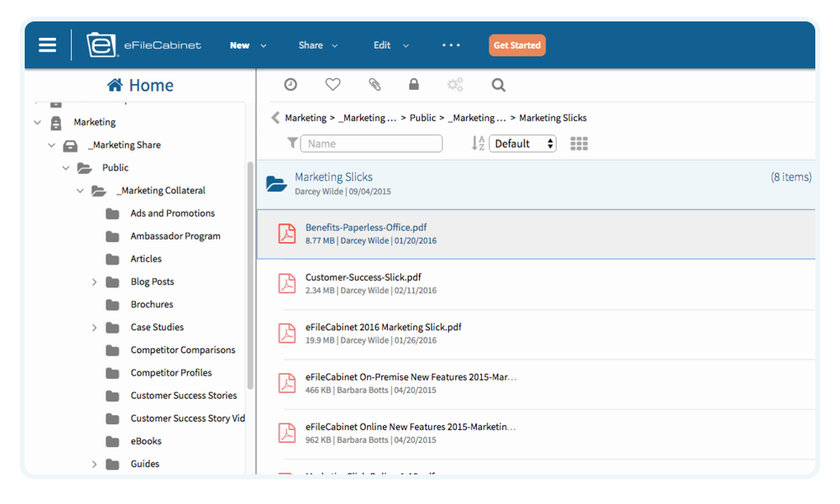This screenshot has height=504, width=840.
Task: Click the filter funnel icon
Action: point(292,143)
